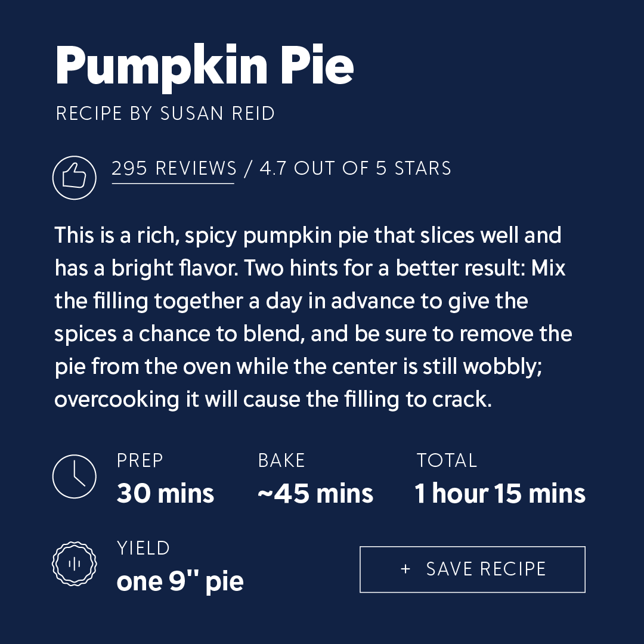Click the YIELD label

[143, 548]
